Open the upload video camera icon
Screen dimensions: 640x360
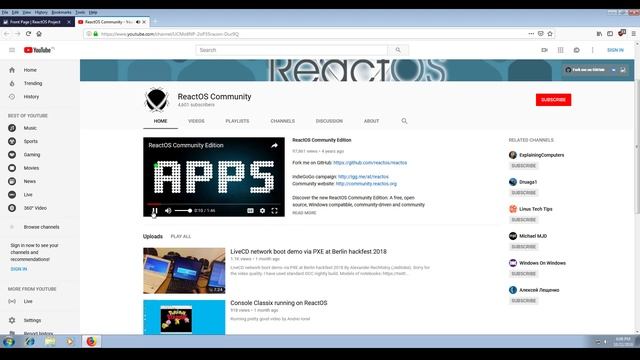pyautogui.click(x=544, y=50)
